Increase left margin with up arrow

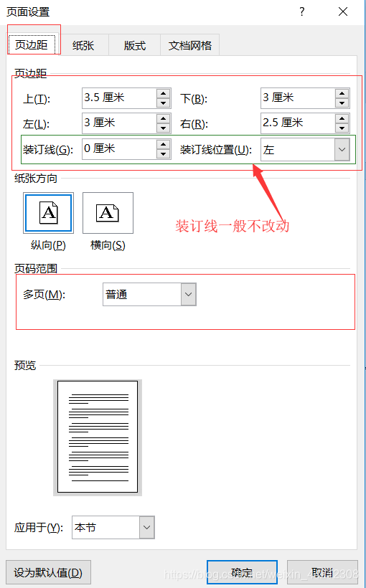pos(164,118)
